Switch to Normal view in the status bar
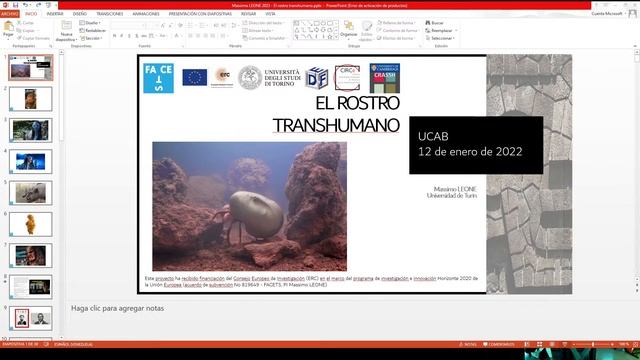Image resolution: width=640 pixels, height=360 pixels. (527, 344)
